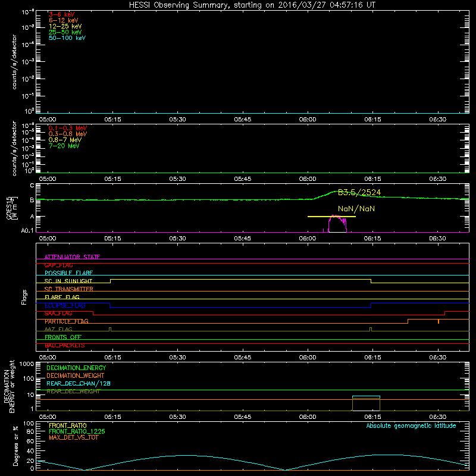Screen dimensions: 476x476
Task: Click the 05:45 tick under GOES panel
Action: pyautogui.click(x=243, y=239)
